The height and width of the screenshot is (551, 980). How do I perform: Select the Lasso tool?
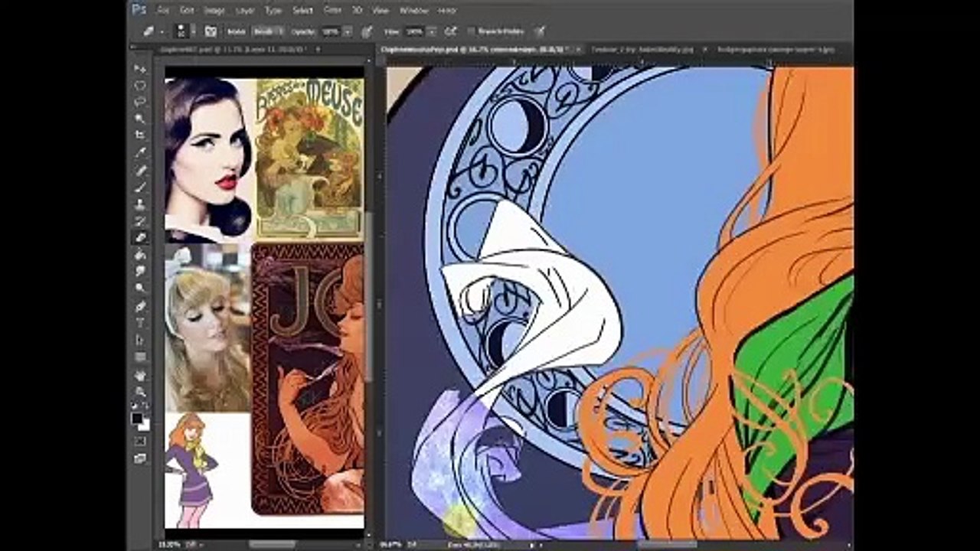(140, 102)
